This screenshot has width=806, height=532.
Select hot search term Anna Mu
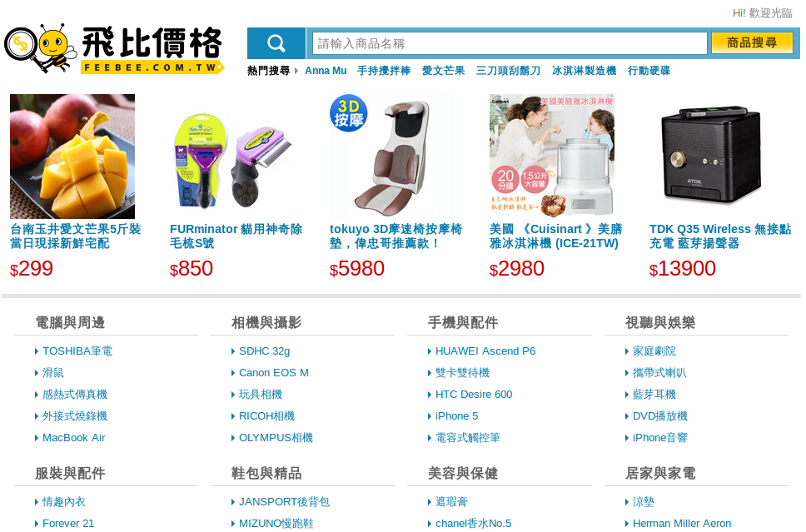tap(326, 71)
